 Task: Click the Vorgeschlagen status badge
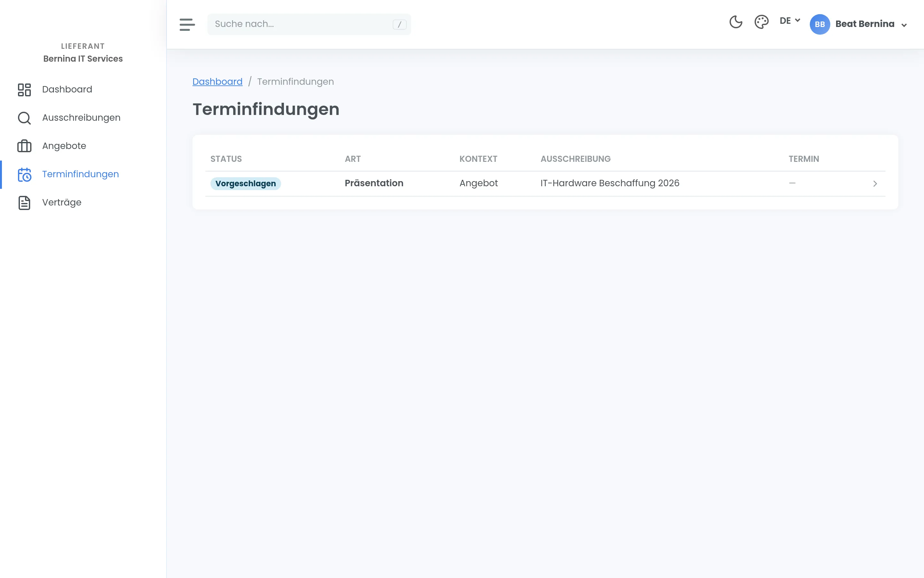pos(245,184)
